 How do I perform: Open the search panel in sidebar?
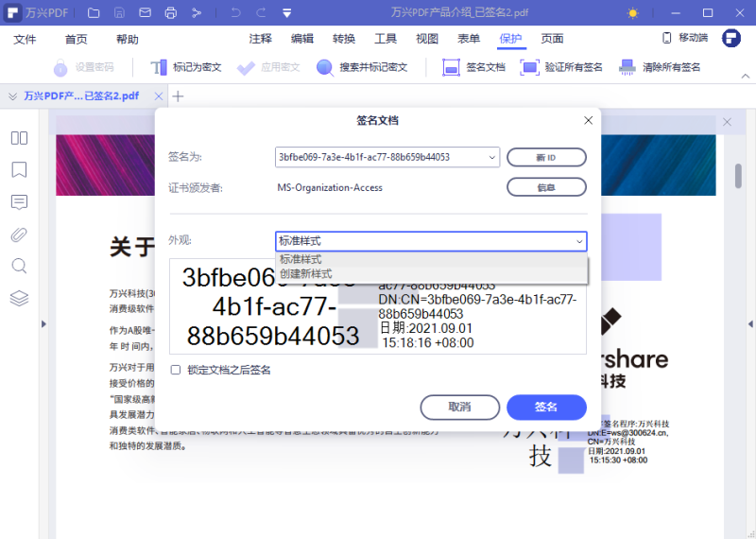pyautogui.click(x=19, y=266)
